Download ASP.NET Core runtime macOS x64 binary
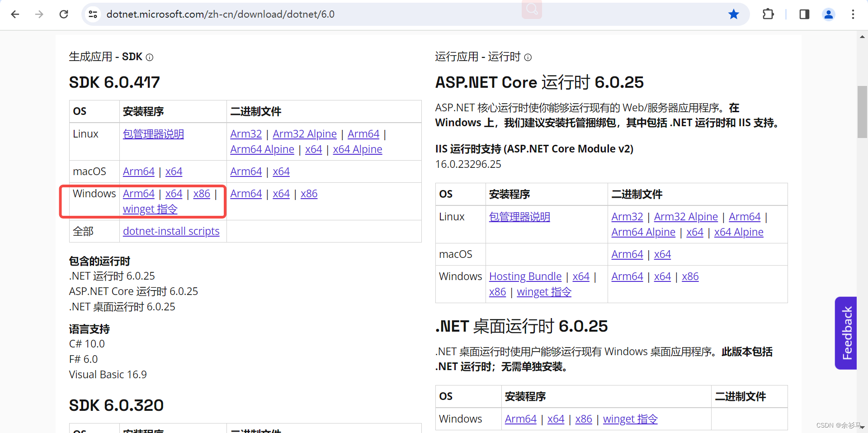 tap(662, 254)
